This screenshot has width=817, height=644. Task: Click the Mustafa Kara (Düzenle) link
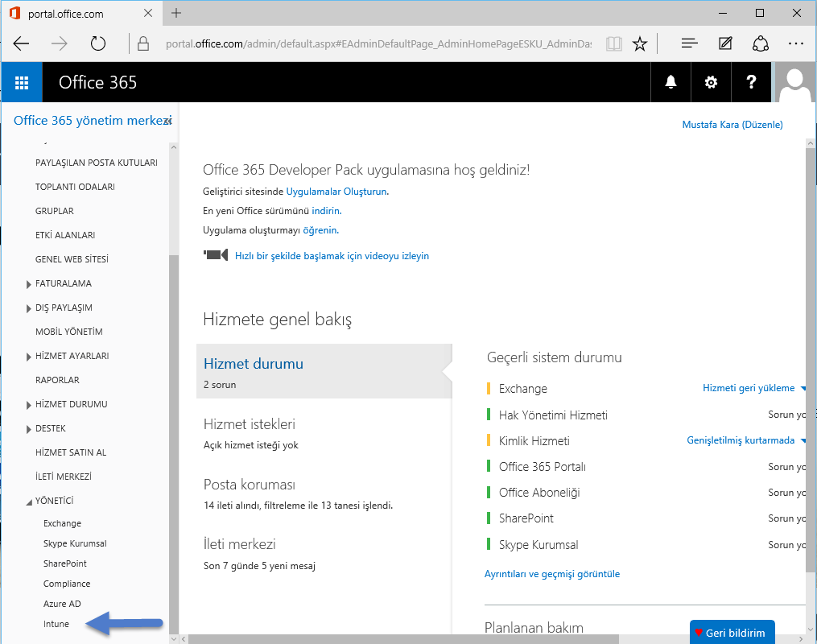pyautogui.click(x=732, y=125)
